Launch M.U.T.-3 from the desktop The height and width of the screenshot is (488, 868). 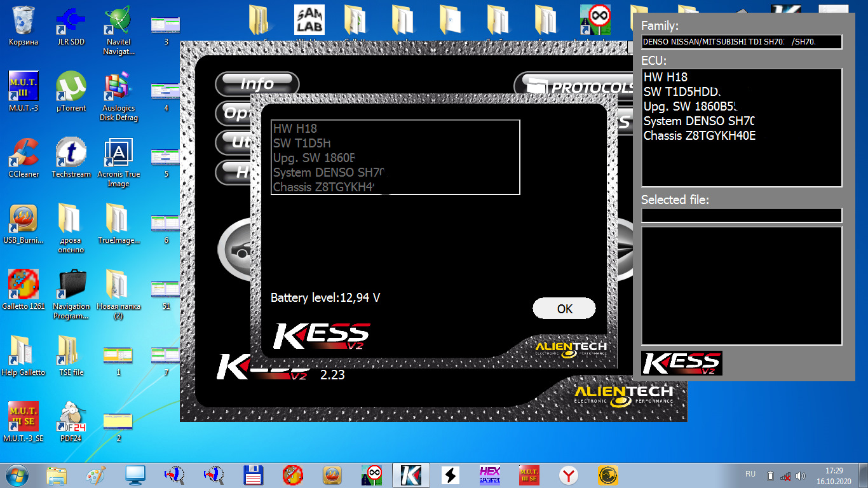[24, 92]
